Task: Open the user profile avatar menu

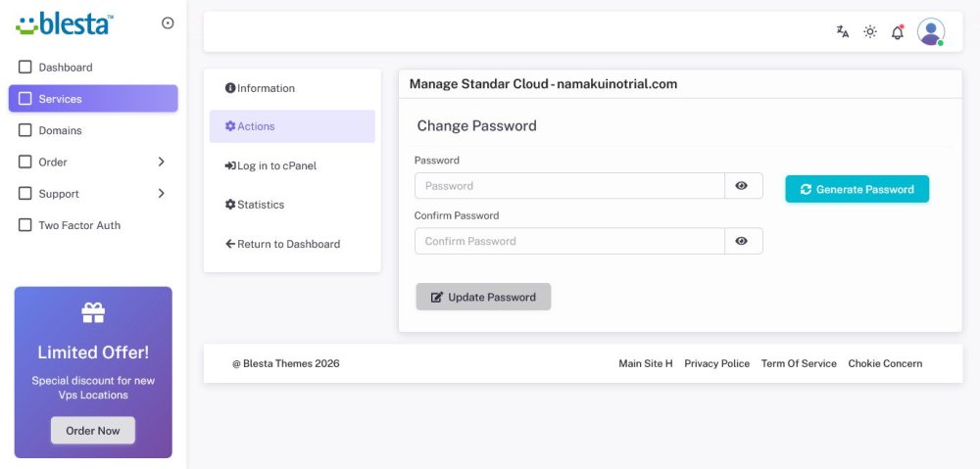Action: (930, 32)
